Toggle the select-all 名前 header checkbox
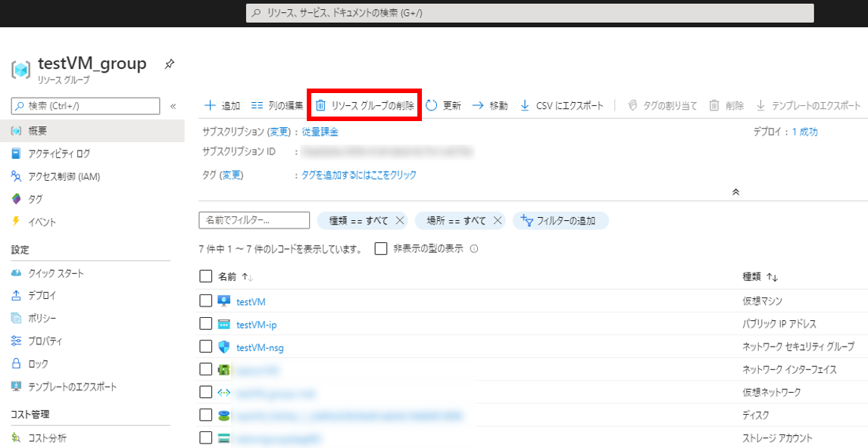 [x=206, y=276]
